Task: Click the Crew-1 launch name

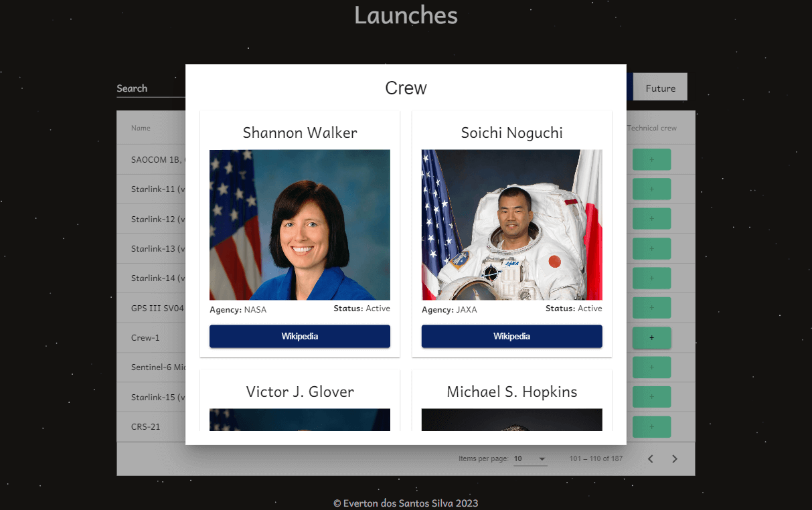Action: [145, 338]
